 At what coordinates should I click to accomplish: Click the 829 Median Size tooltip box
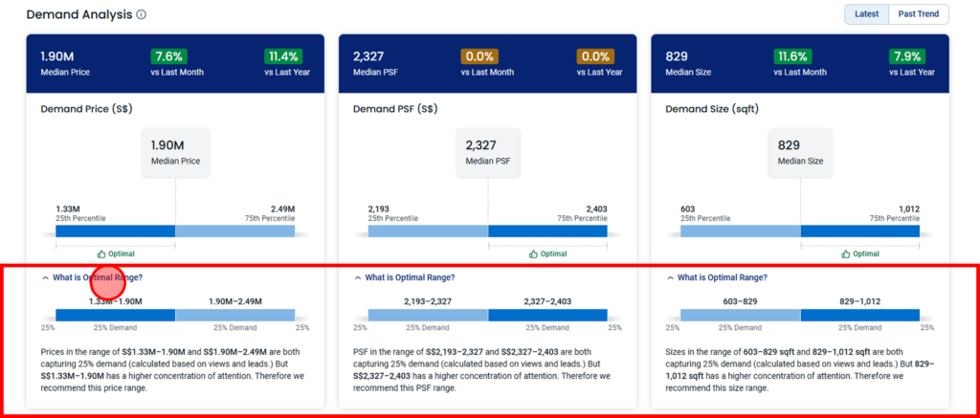pyautogui.click(x=800, y=153)
